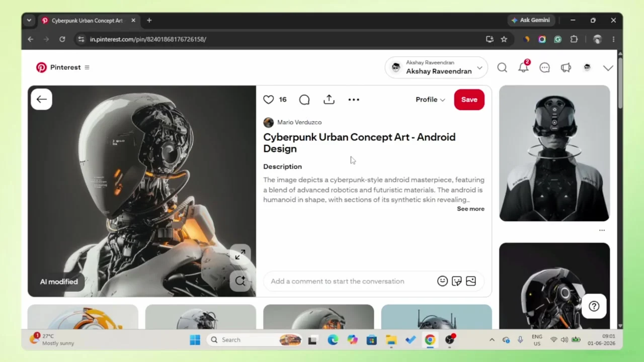Click the AI modified label on image

coord(59,282)
